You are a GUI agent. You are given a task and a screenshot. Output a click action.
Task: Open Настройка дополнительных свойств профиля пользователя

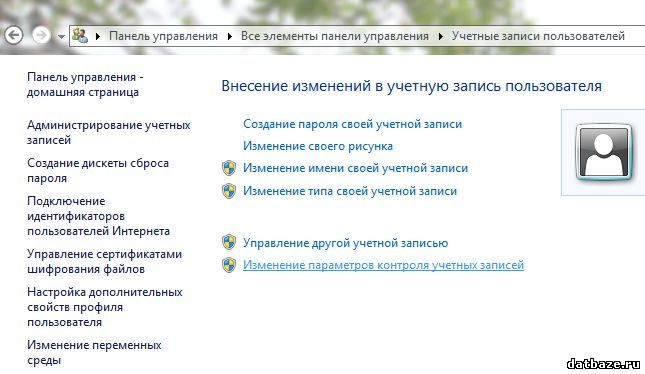[x=104, y=307]
